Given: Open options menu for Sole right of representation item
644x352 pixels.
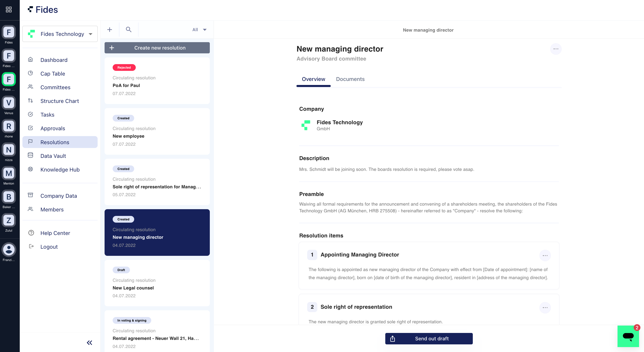Looking at the screenshot, I should pos(545,308).
